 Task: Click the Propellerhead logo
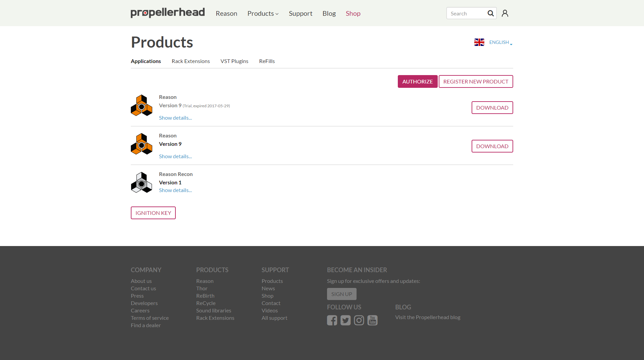[x=168, y=13]
